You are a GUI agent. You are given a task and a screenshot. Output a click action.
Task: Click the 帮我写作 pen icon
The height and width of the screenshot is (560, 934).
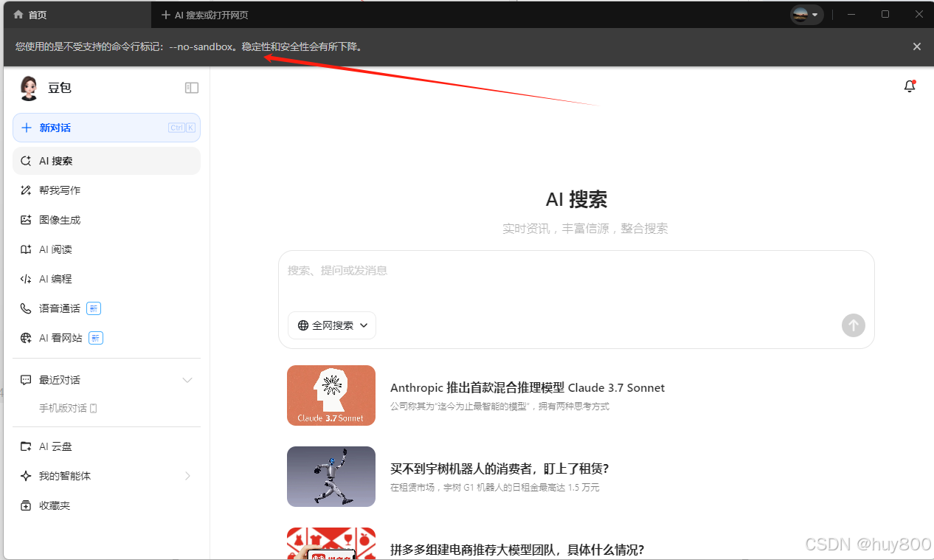(26, 190)
